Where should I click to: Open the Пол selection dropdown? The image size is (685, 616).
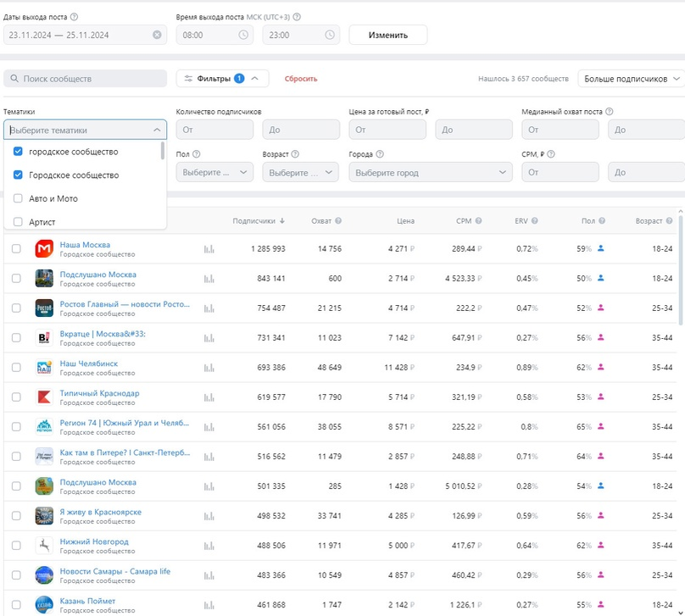(x=214, y=173)
